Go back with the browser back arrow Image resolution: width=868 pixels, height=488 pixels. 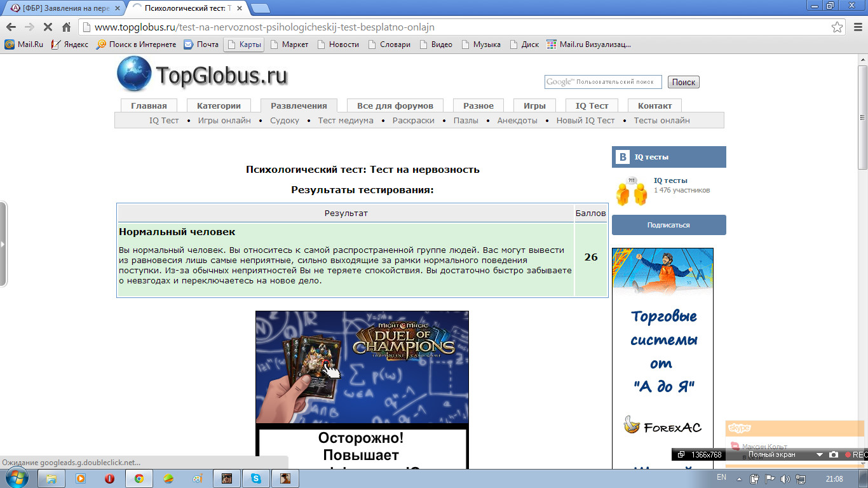[11, 27]
